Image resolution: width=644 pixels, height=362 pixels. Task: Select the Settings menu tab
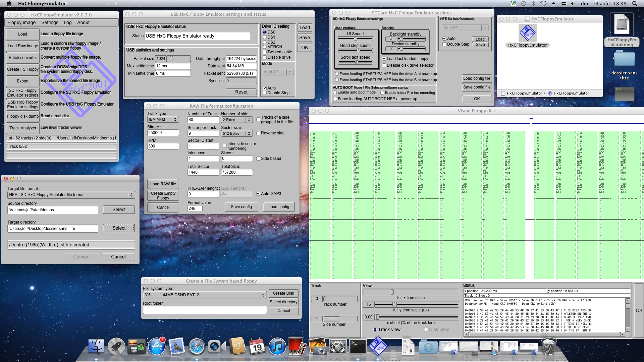coord(50,22)
